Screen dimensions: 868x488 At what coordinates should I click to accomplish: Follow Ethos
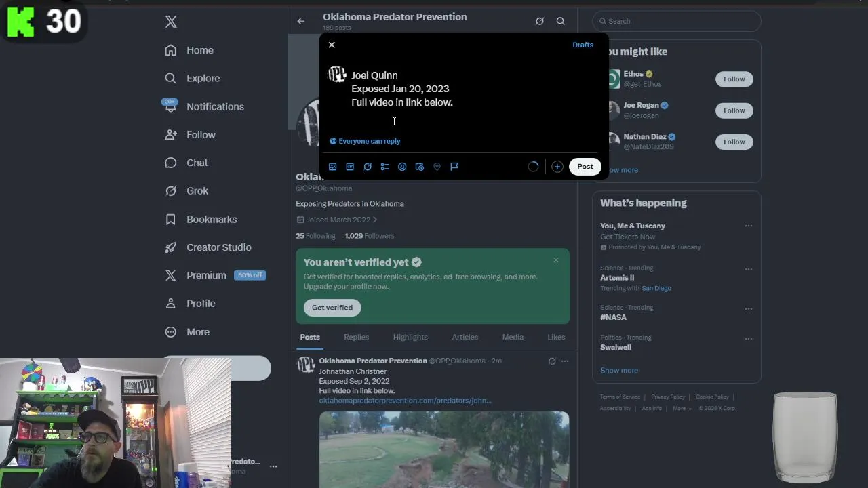pos(734,79)
